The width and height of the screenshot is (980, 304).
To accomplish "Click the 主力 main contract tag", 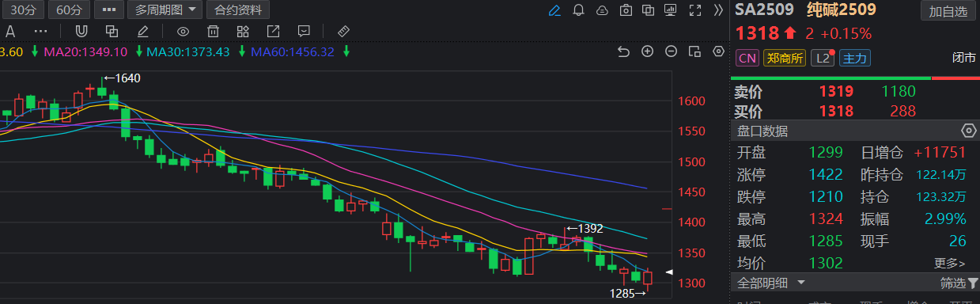I will 854,58.
